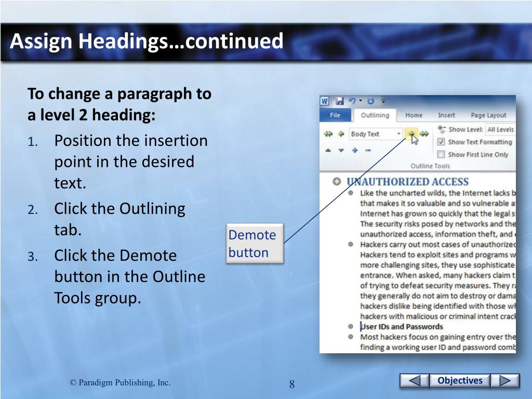This screenshot has width=532, height=399.
Task: Open the Undo history dropdown arrow
Action: tap(361, 101)
